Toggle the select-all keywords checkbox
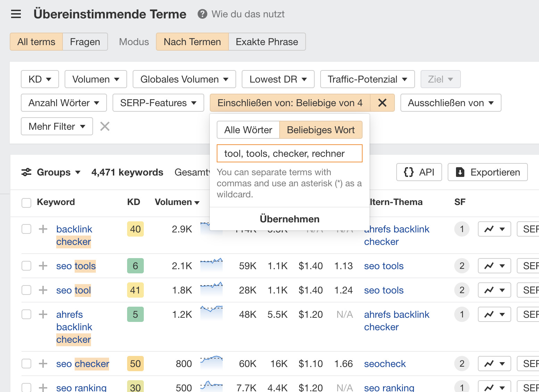This screenshot has height=392, width=539. (26, 203)
